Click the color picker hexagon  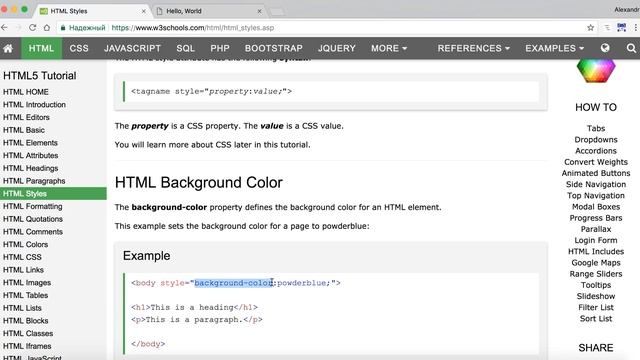tap(596, 70)
